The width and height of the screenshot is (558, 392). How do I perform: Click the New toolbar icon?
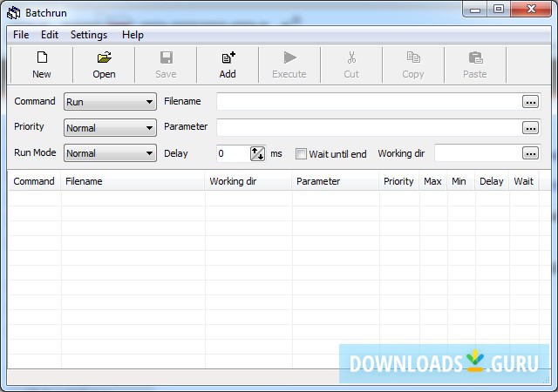[42, 57]
